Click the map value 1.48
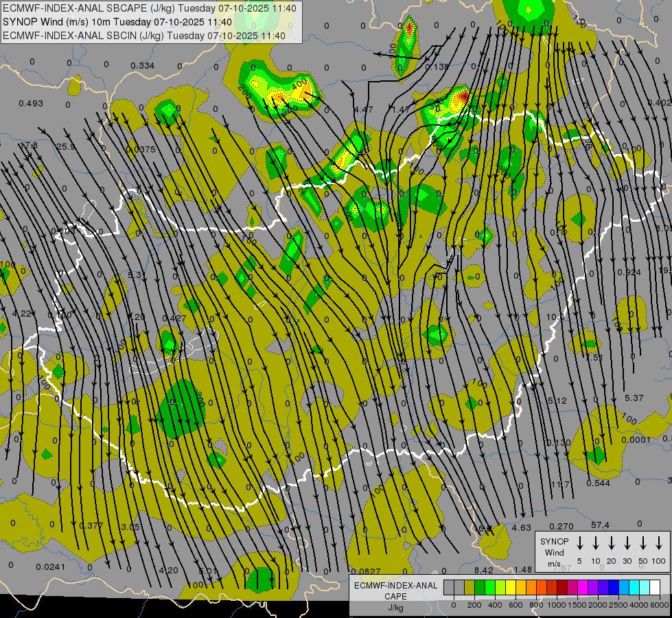The height and width of the screenshot is (618, 672). [x=523, y=569]
